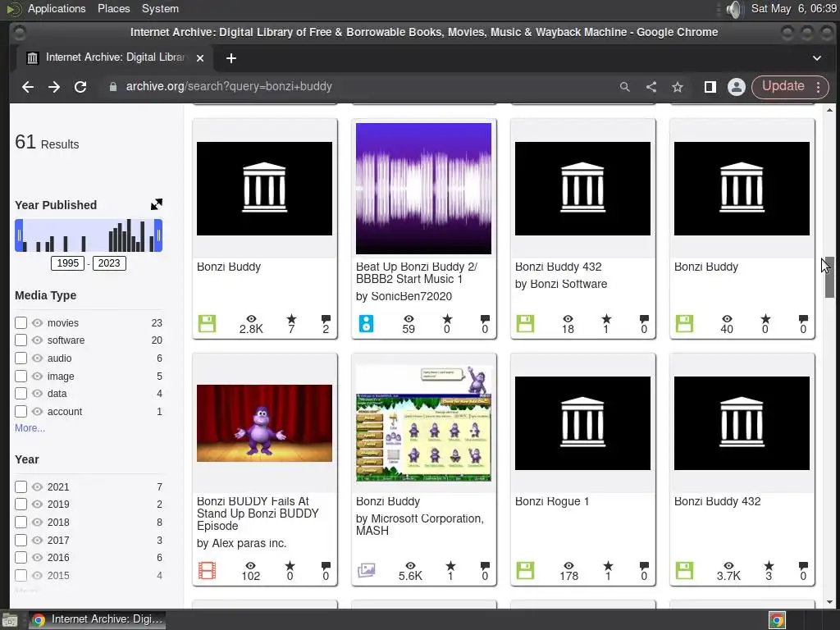The height and width of the screenshot is (630, 840).
Task: Click favorites star on Bonzi Rogue 1 card
Action: pyautogui.click(x=608, y=566)
